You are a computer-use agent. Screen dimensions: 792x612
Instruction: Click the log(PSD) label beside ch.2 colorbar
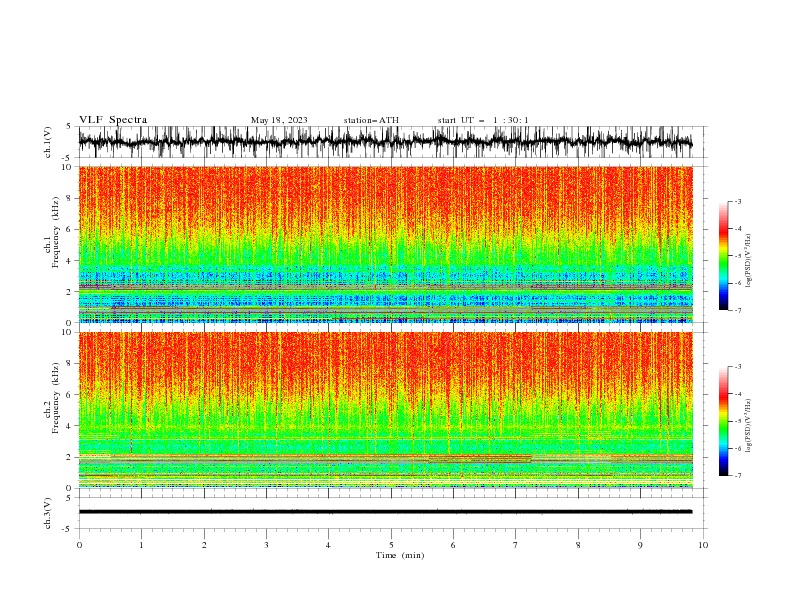pos(749,425)
